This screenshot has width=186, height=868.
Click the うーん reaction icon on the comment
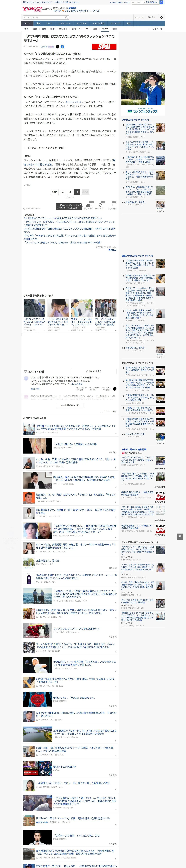(104, 389)
